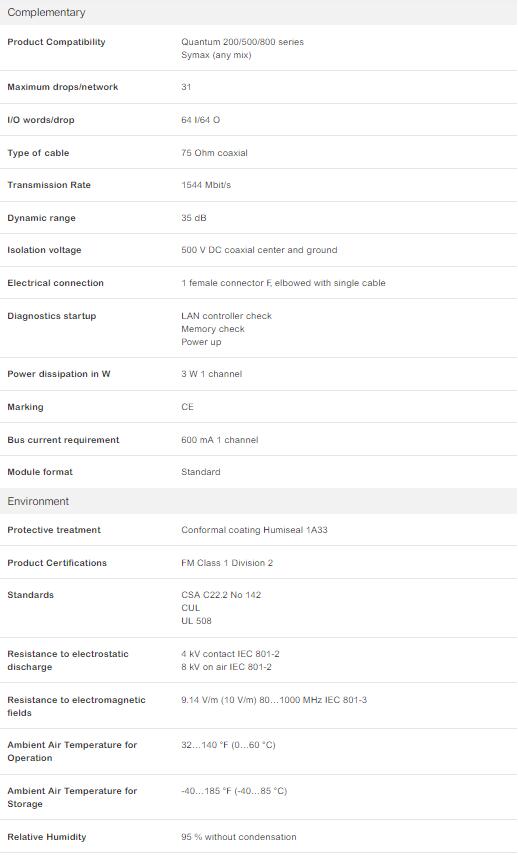Select the Maximum drops/network label

63,87
